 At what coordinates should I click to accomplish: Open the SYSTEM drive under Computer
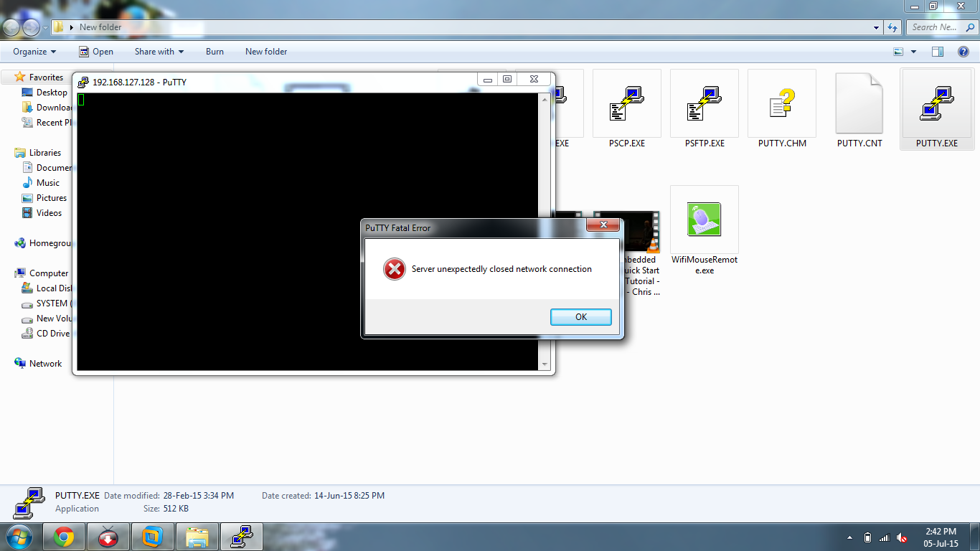coord(47,303)
